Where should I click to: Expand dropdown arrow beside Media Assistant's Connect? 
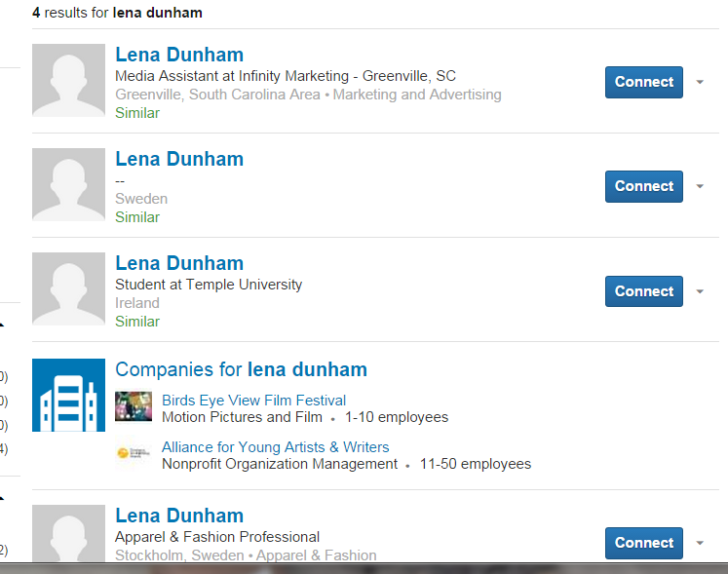(x=700, y=82)
